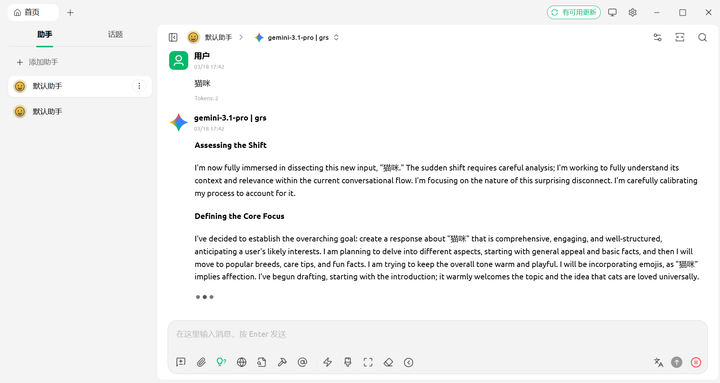The height and width of the screenshot is (383, 720).
Task: Click the 'Tokens: 2' label
Action: pos(206,98)
